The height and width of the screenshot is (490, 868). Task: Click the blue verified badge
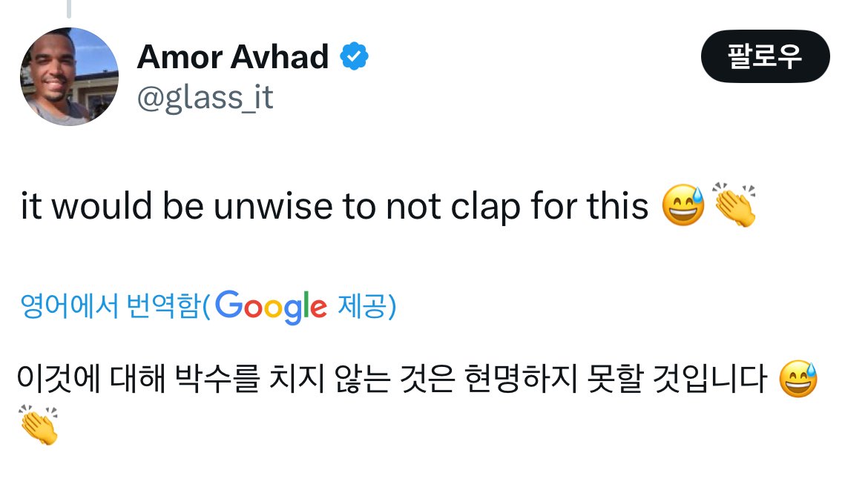coord(355,56)
